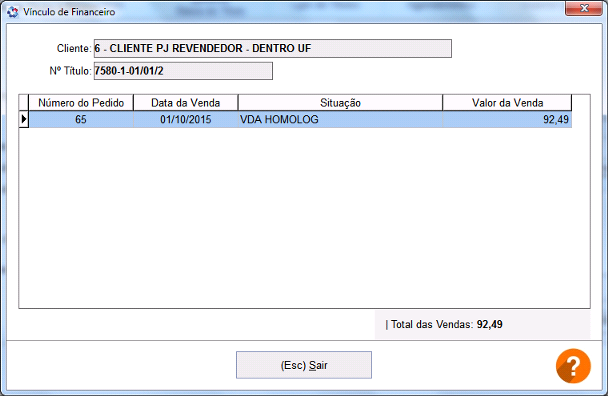The width and height of the screenshot is (608, 396).
Task: Select the Cliente field with CLIENTE PJ REVENDEDOR
Action: 273,48
